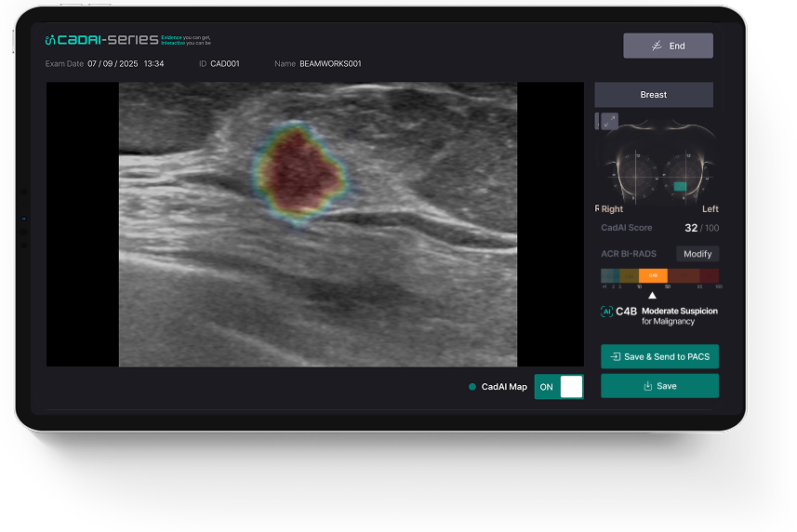Select the olive C4A BI-RADS segment

pos(630,275)
